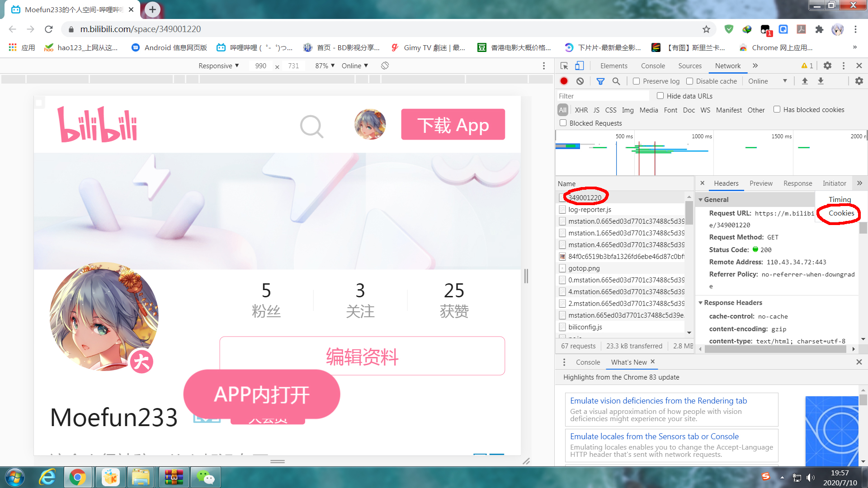
Task: Switch to the Console tab
Action: 653,66
